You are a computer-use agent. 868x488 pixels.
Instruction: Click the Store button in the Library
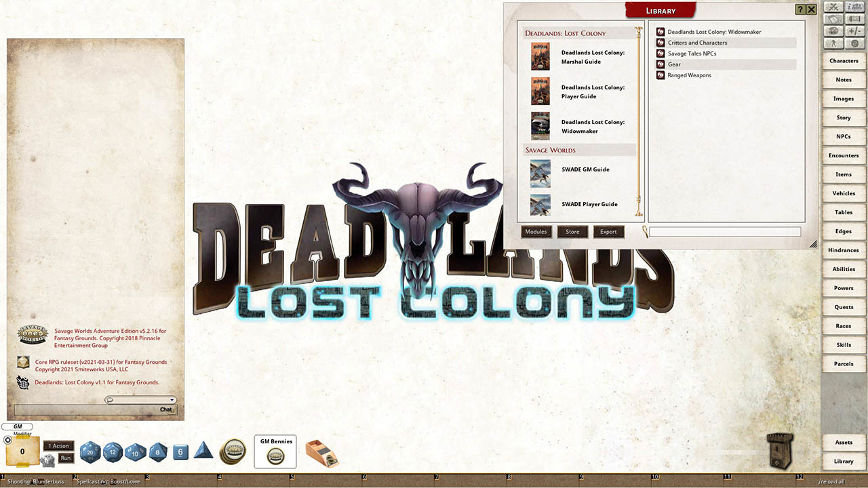[x=572, y=231]
